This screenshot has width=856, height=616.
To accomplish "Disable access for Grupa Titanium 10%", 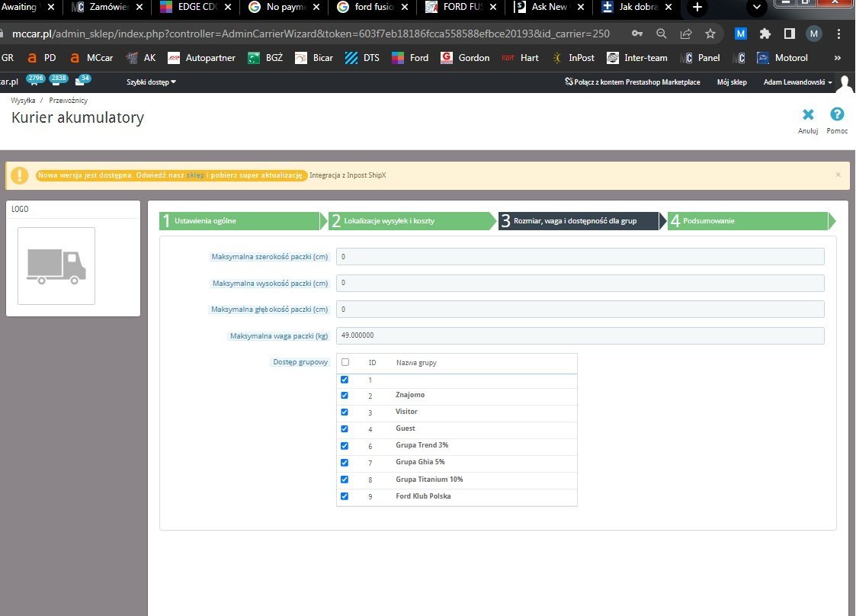I will point(345,480).
